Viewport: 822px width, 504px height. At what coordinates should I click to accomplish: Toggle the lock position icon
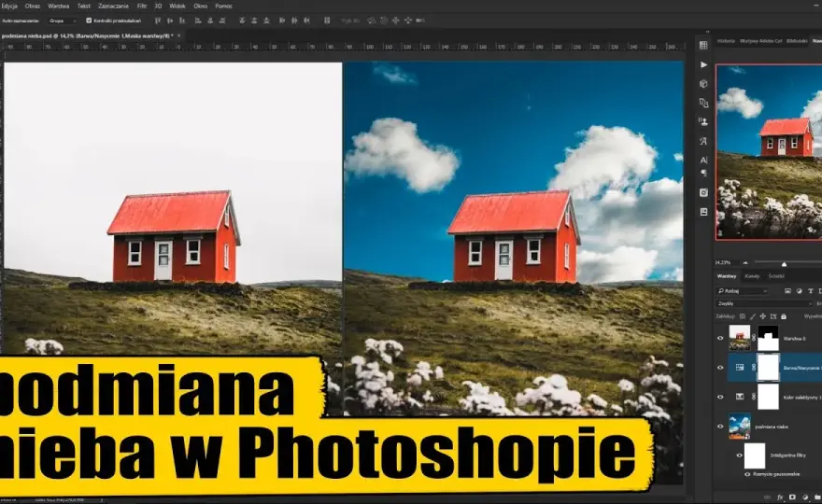click(x=763, y=316)
